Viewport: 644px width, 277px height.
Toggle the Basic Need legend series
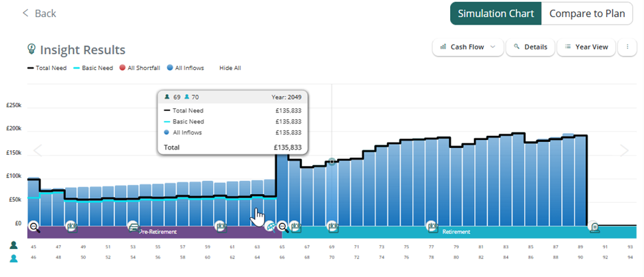coord(92,68)
